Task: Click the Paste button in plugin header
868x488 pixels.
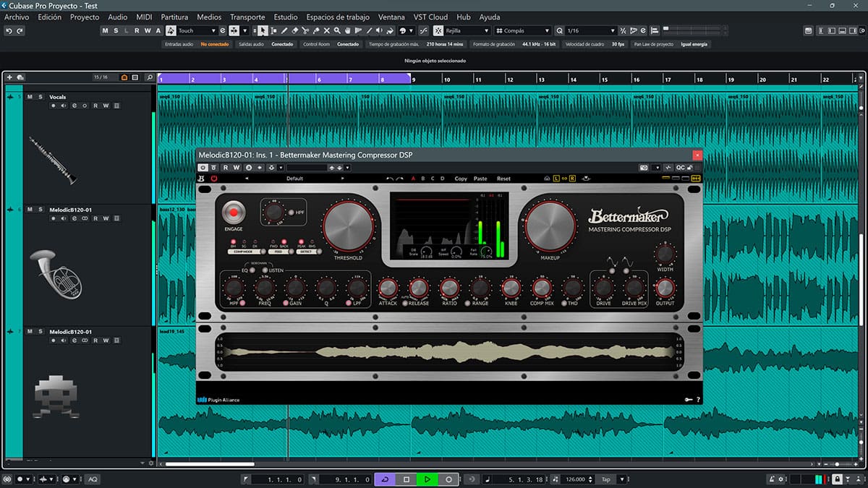Action: tap(480, 179)
